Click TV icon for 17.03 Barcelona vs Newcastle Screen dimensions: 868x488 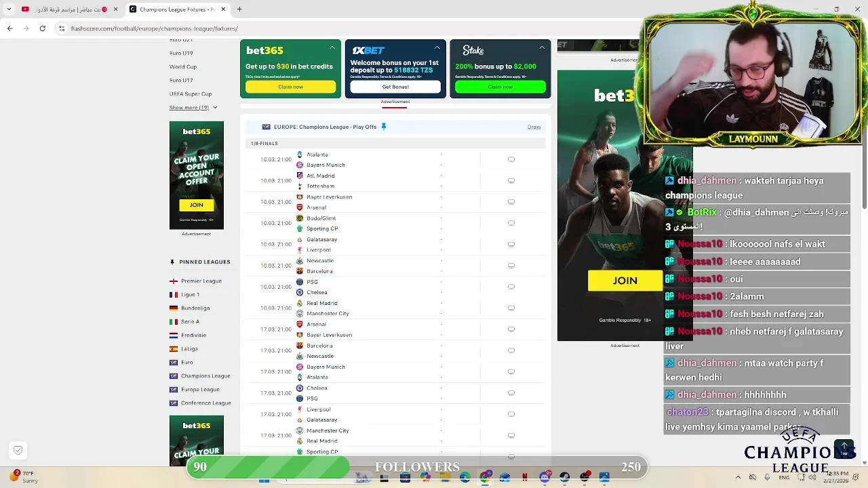[511, 350]
